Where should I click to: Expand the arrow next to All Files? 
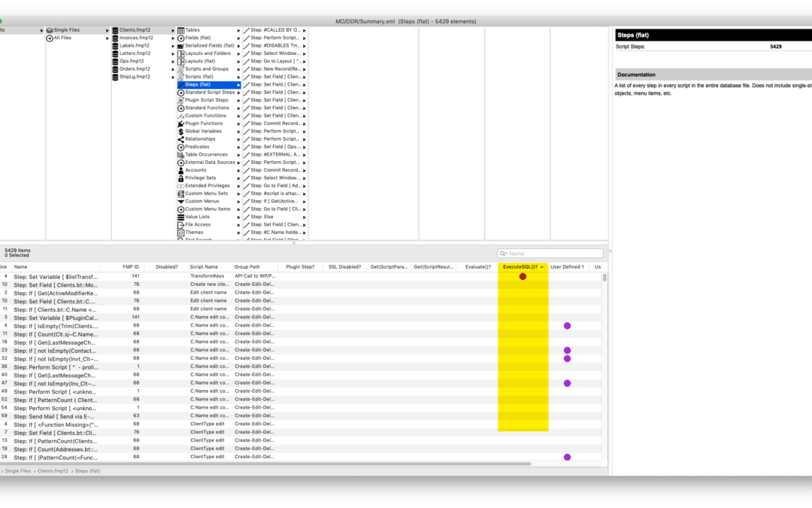pyautogui.click(x=108, y=38)
